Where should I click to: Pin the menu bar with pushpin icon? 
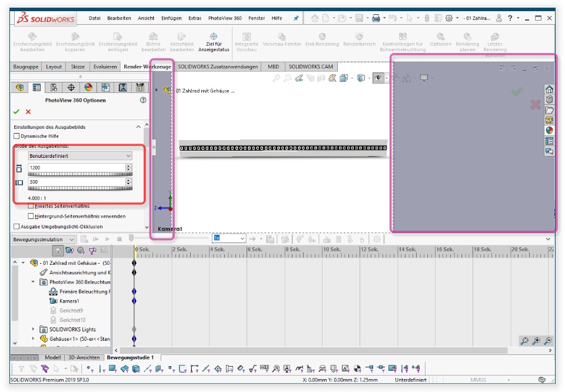296,18
